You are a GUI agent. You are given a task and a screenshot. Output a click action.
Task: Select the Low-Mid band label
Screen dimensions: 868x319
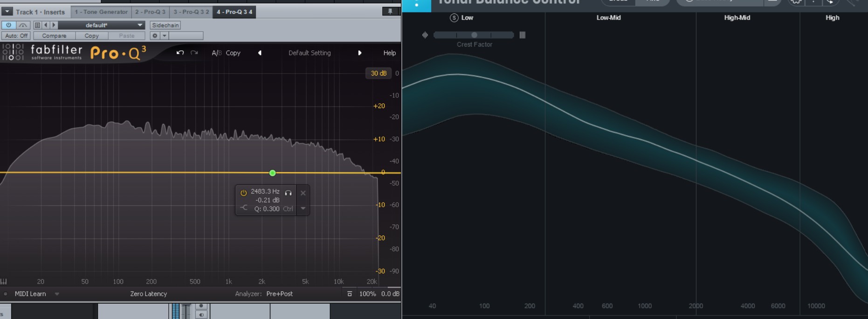click(608, 18)
